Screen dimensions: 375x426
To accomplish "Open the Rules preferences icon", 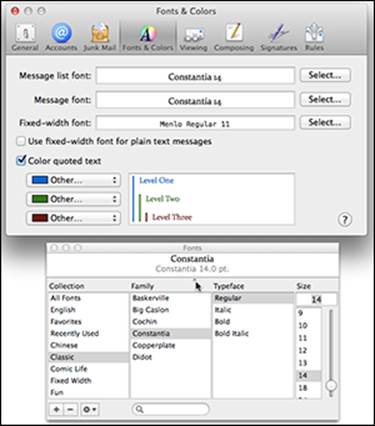I will coord(314,37).
